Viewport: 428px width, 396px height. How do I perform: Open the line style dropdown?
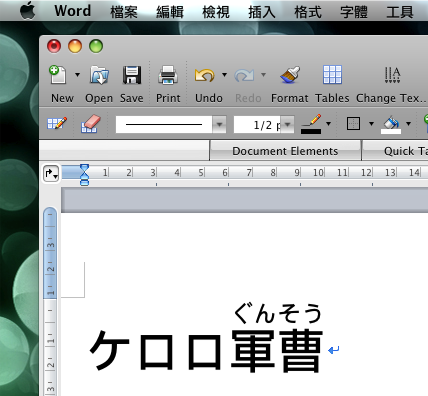click(x=219, y=125)
